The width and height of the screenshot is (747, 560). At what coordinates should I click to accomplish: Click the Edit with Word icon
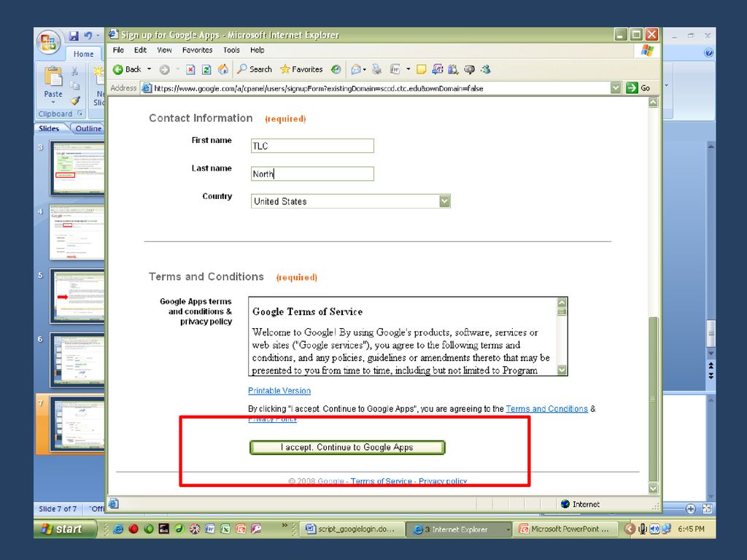pyautogui.click(x=395, y=69)
